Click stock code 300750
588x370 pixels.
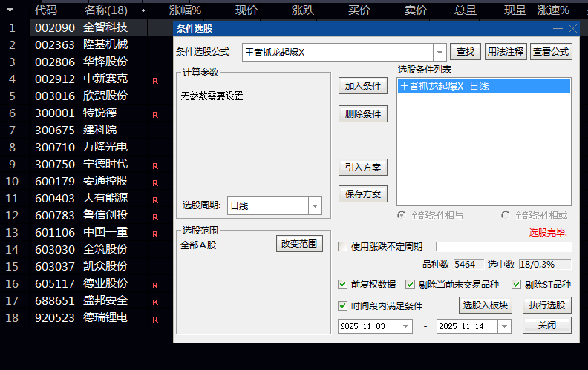click(55, 165)
